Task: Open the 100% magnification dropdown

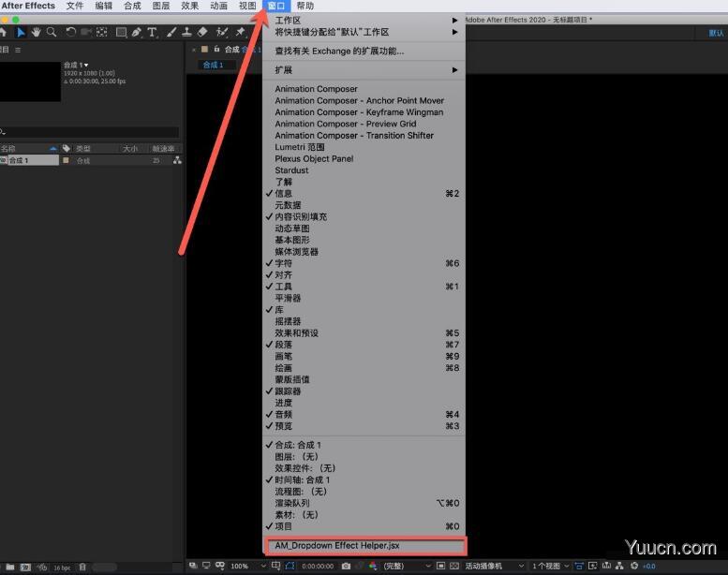Action: click(x=247, y=566)
